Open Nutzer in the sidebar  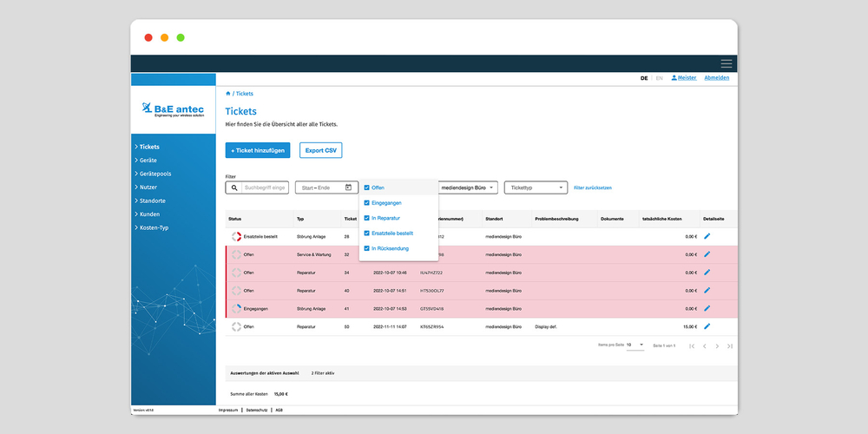(148, 187)
